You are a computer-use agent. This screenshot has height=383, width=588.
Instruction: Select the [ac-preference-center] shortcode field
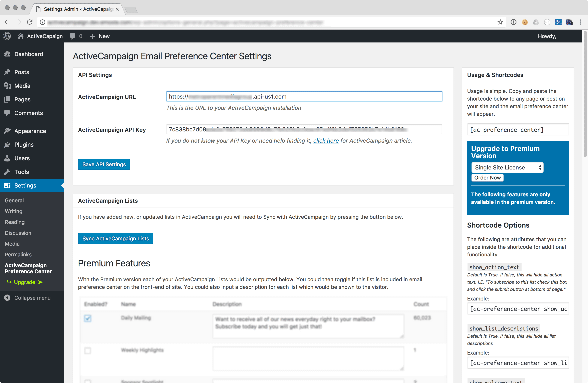(518, 130)
